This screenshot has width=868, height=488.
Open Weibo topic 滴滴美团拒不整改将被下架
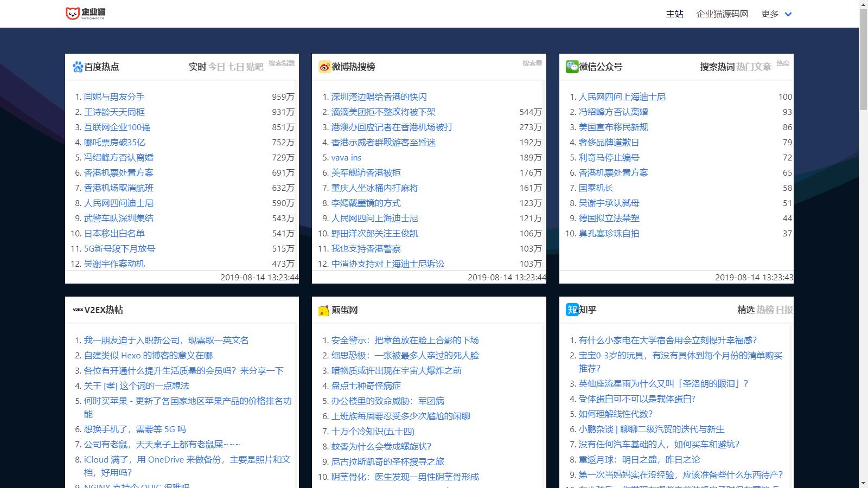click(383, 112)
